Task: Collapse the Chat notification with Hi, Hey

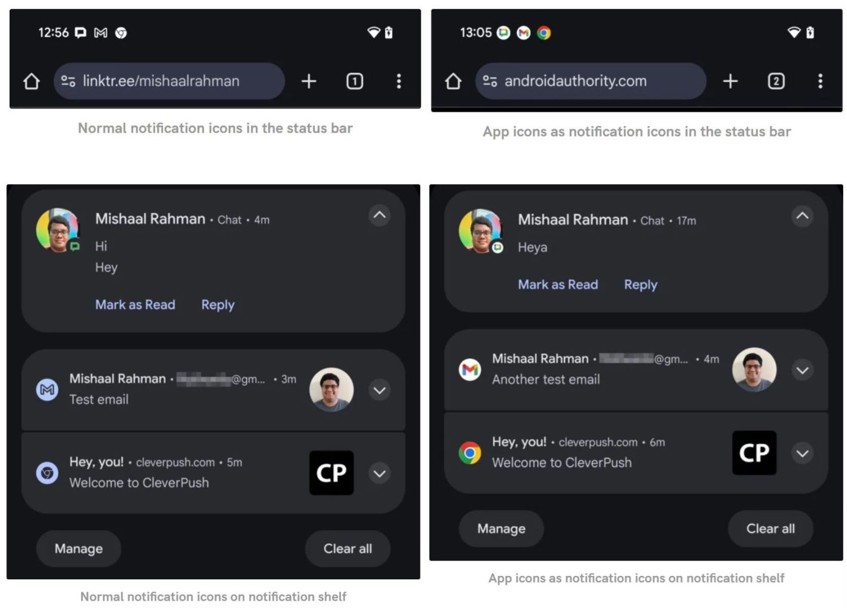Action: 379,215
